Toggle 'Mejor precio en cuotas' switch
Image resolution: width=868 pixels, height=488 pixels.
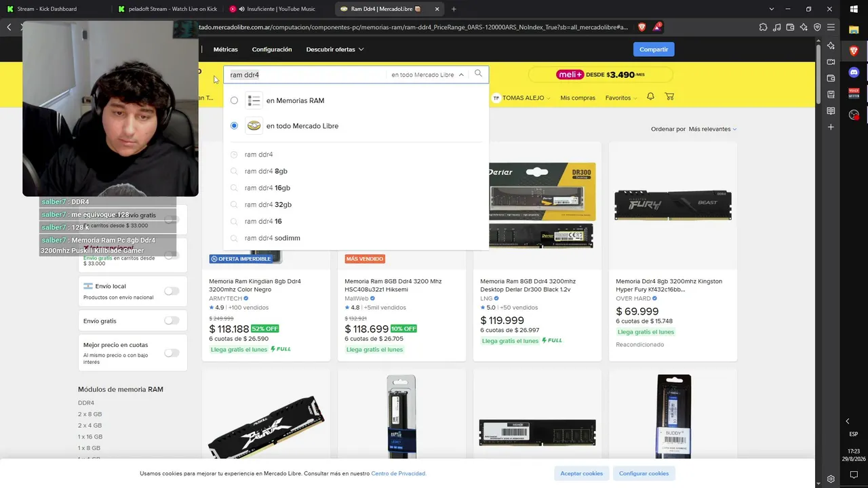pyautogui.click(x=172, y=352)
